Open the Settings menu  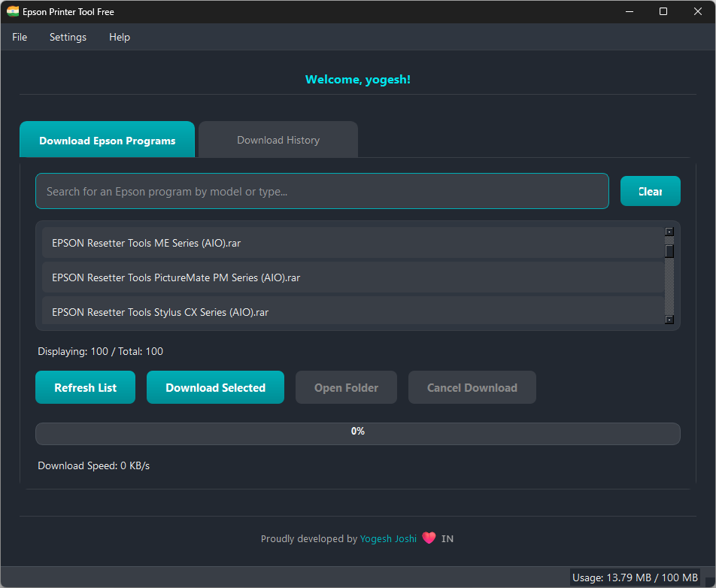click(68, 37)
